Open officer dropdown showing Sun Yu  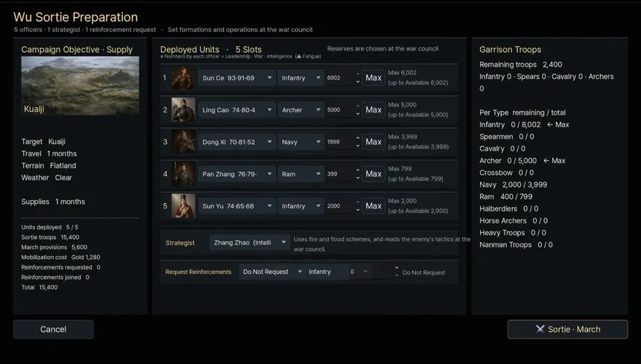coord(237,206)
